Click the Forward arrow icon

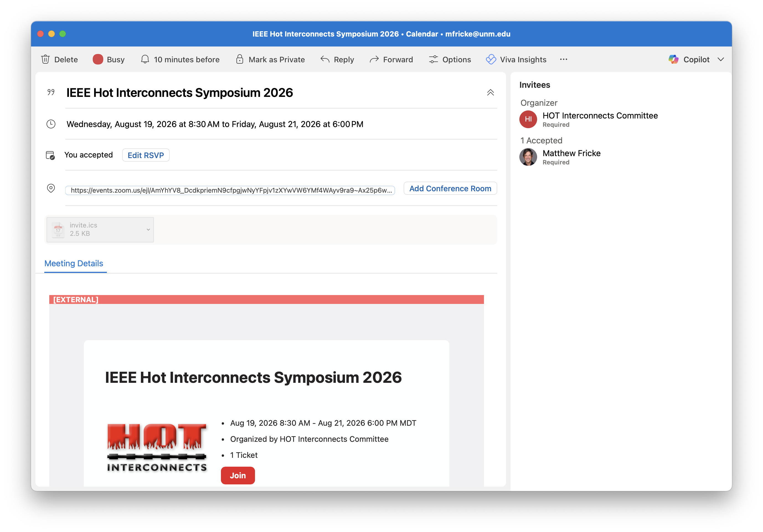(374, 60)
